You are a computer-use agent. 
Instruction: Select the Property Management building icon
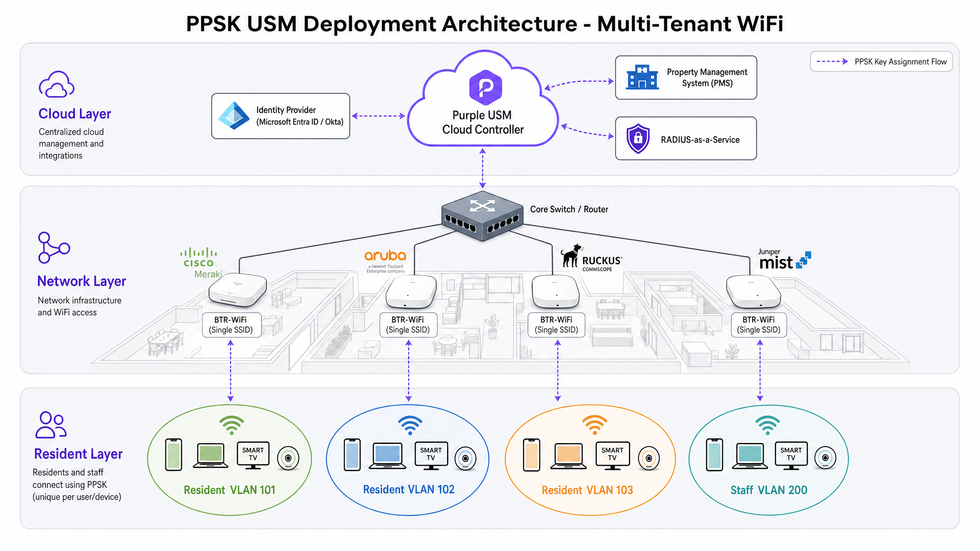(642, 77)
